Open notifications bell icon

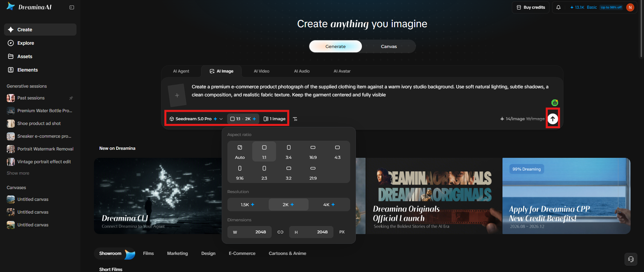558,7
